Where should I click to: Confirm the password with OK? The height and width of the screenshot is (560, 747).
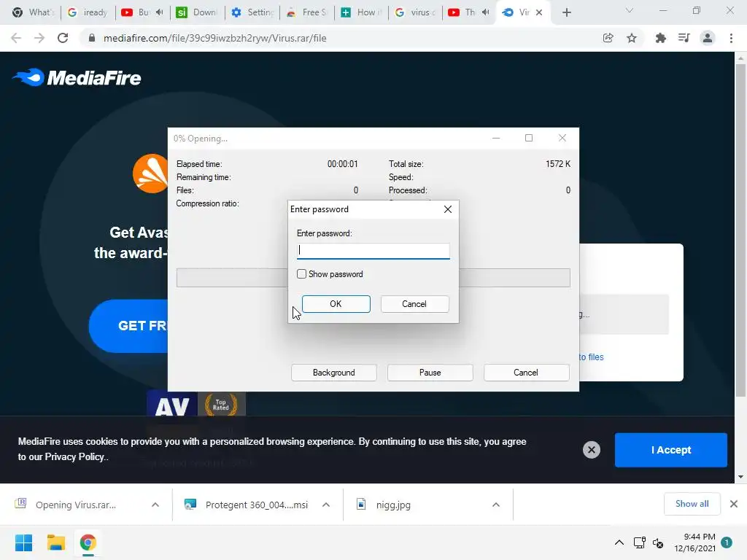336,304
